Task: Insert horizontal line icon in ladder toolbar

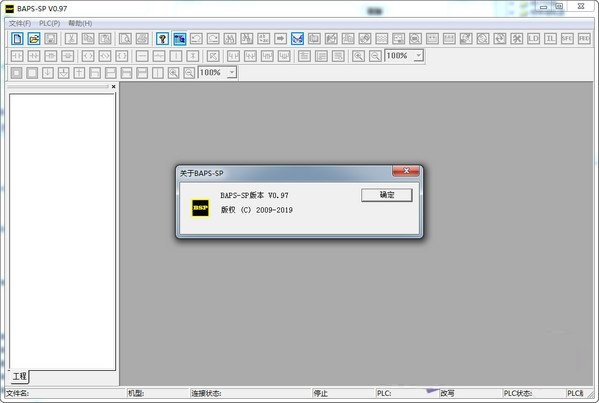Action: pyautogui.click(x=142, y=56)
